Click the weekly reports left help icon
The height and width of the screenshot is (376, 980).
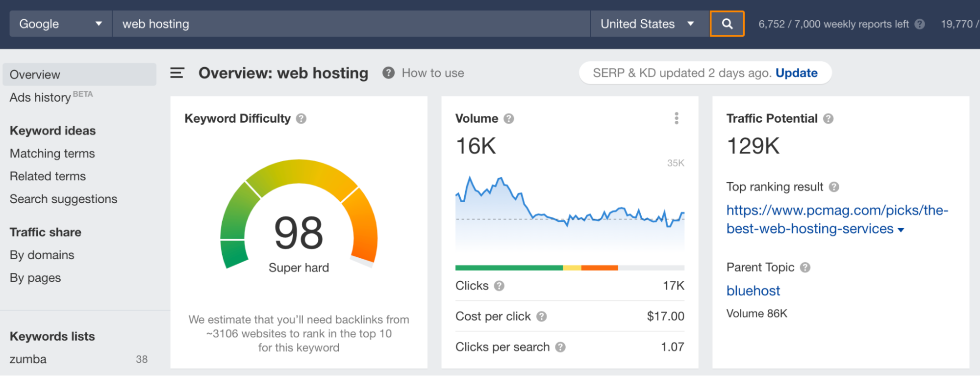click(x=920, y=24)
